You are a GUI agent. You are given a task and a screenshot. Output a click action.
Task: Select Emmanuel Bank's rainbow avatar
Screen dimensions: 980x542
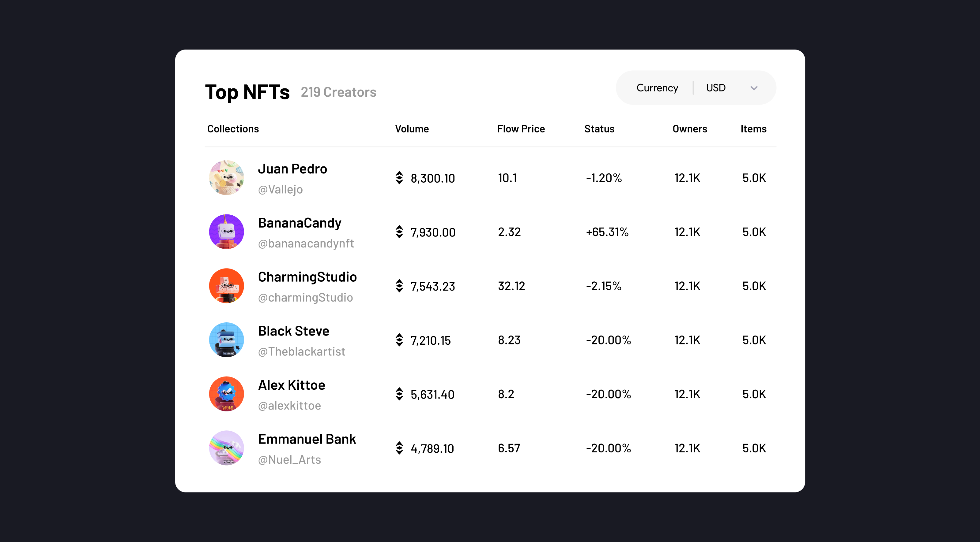tap(226, 448)
